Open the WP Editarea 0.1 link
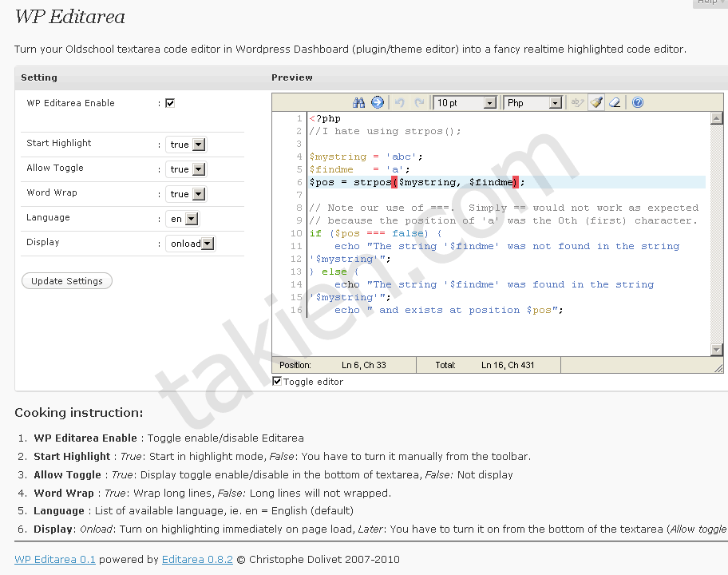 pyautogui.click(x=55, y=559)
